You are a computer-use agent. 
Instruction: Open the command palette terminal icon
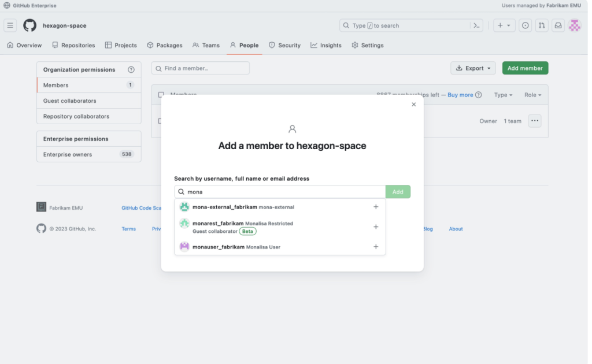tap(476, 25)
